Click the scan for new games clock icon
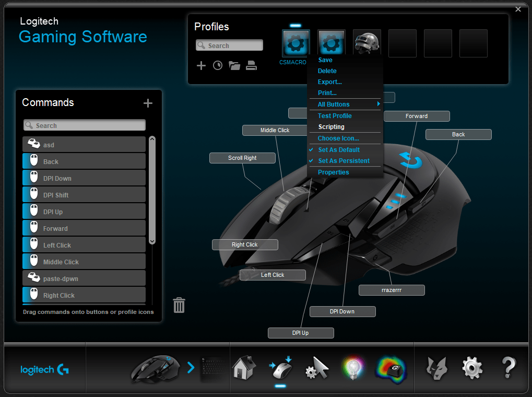The height and width of the screenshot is (397, 532). [218, 65]
